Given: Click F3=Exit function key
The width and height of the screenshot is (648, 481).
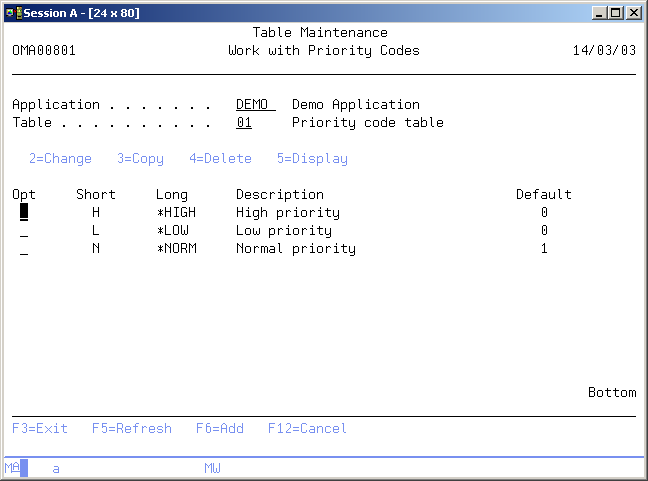Looking at the screenshot, I should (x=40, y=428).
